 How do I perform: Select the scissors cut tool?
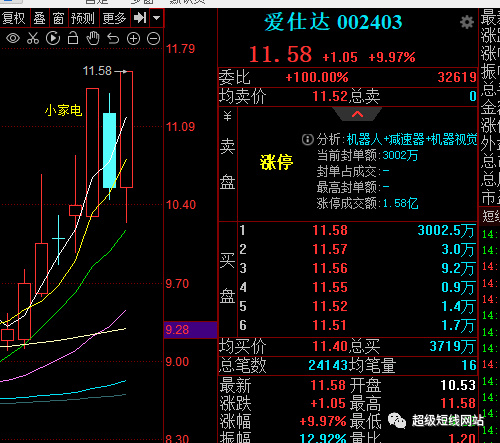(33, 39)
